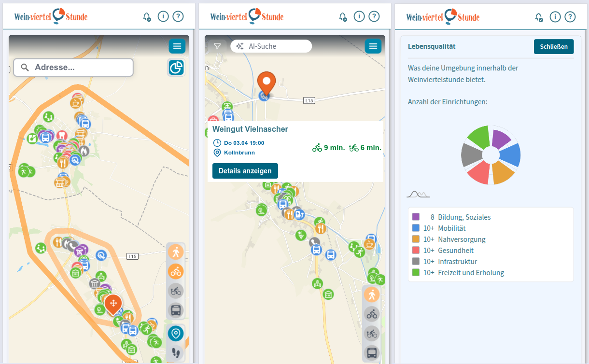Click the purple Bildung, Soziales legend swatch

point(416,217)
